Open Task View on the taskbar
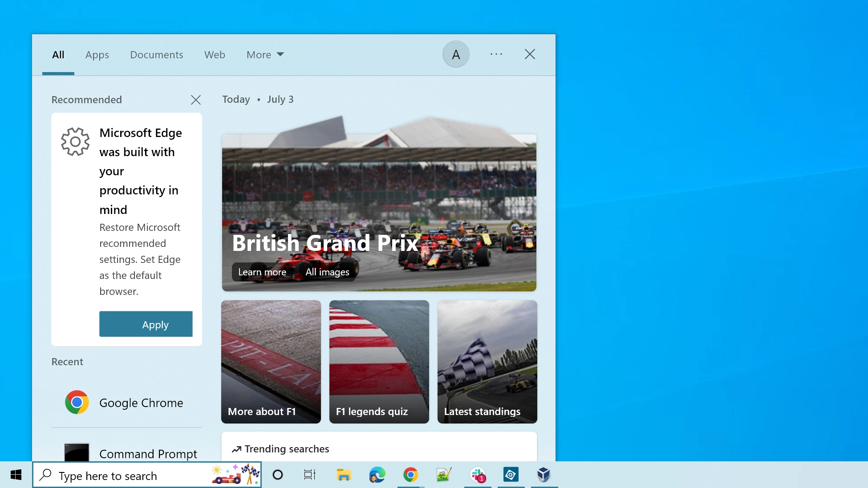Viewport: 868px width, 488px height. (x=310, y=475)
